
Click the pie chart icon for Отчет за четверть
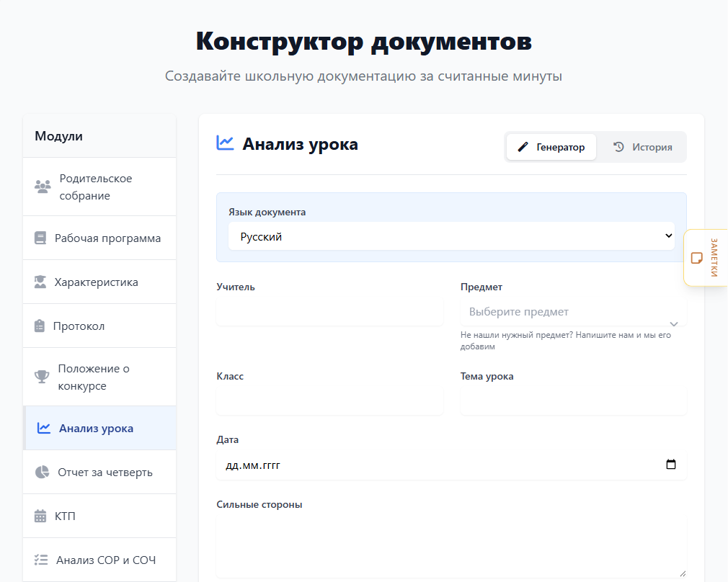point(42,472)
